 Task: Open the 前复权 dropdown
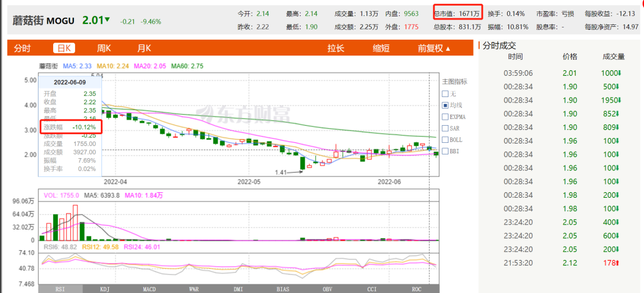point(434,48)
